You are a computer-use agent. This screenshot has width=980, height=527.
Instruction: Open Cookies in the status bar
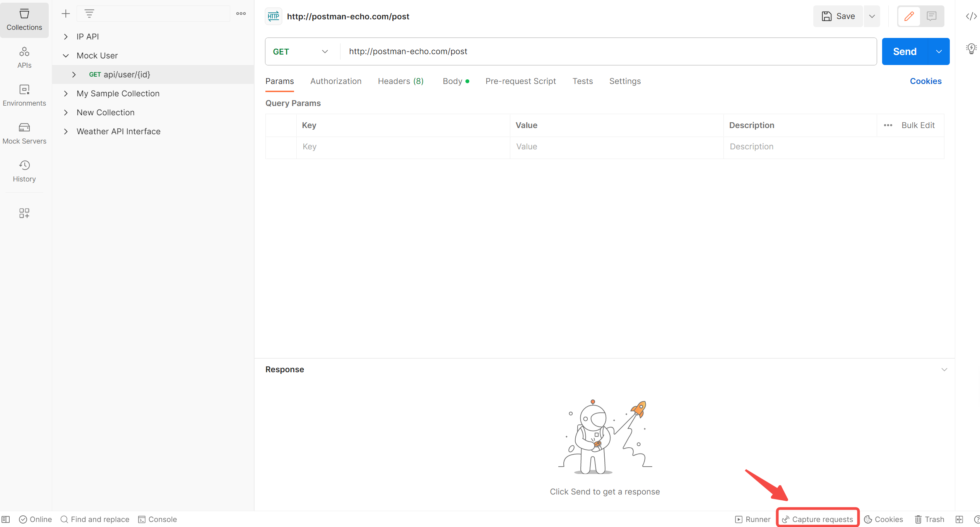pos(883,519)
